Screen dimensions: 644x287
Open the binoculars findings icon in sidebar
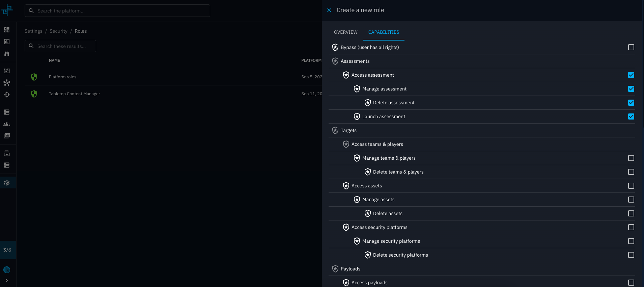(x=7, y=53)
